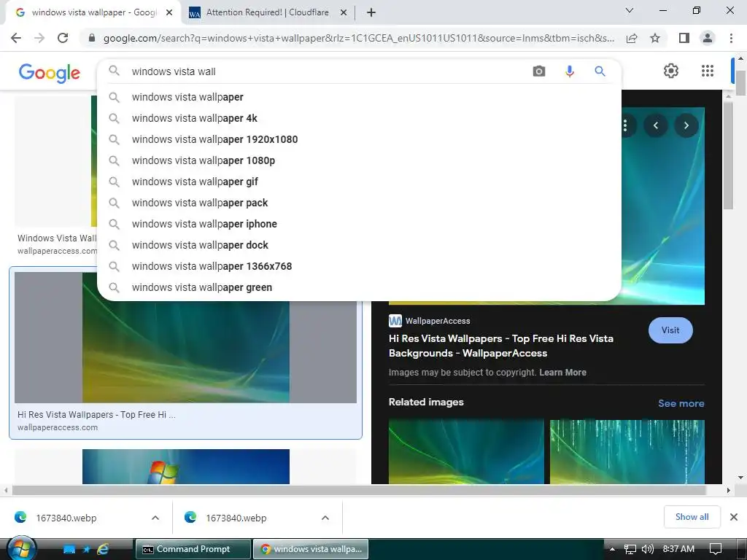Start voice search with the microphone

point(569,71)
